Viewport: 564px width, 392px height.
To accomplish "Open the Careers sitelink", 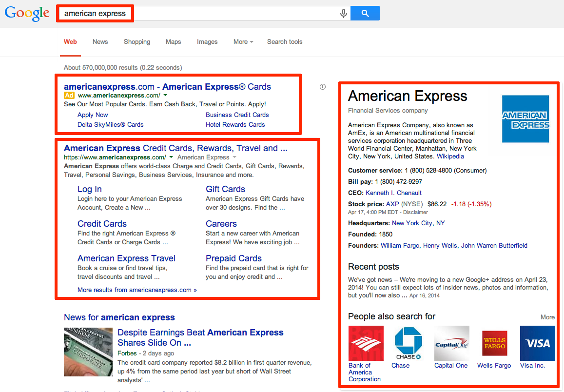I will [x=221, y=224].
